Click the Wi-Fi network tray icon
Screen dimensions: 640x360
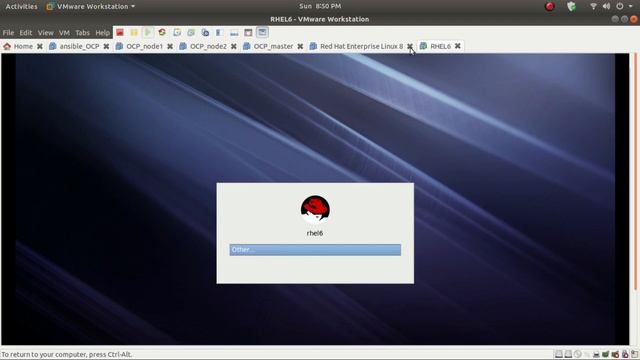[593, 6]
